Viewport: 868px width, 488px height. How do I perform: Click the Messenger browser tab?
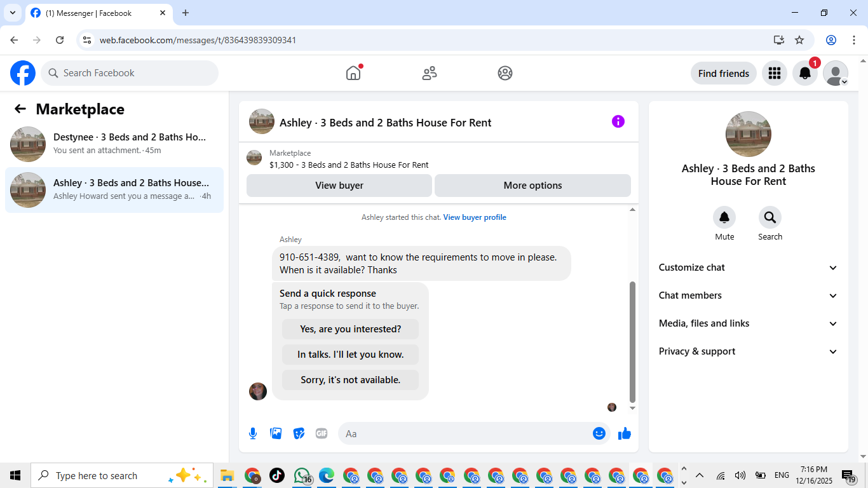(98, 13)
